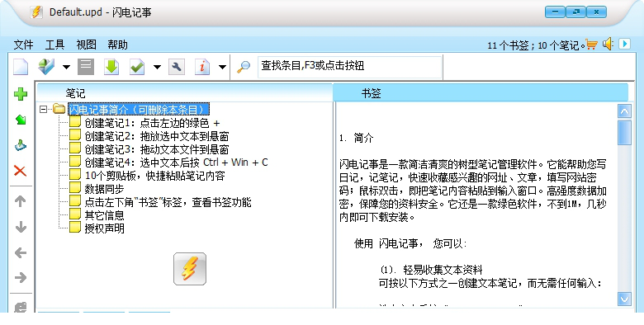This screenshot has height=325, width=644.
Task: Click the lightning app icon in title bar
Action: 36,12
